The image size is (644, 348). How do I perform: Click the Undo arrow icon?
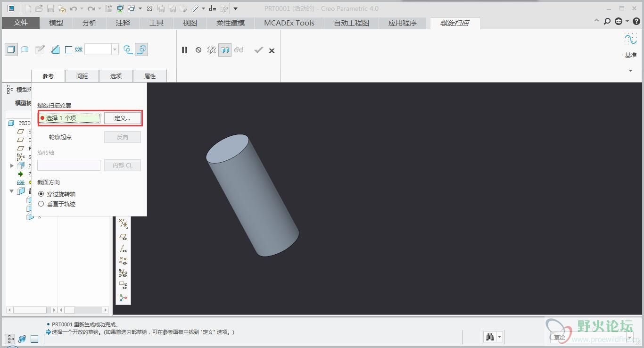(x=73, y=8)
